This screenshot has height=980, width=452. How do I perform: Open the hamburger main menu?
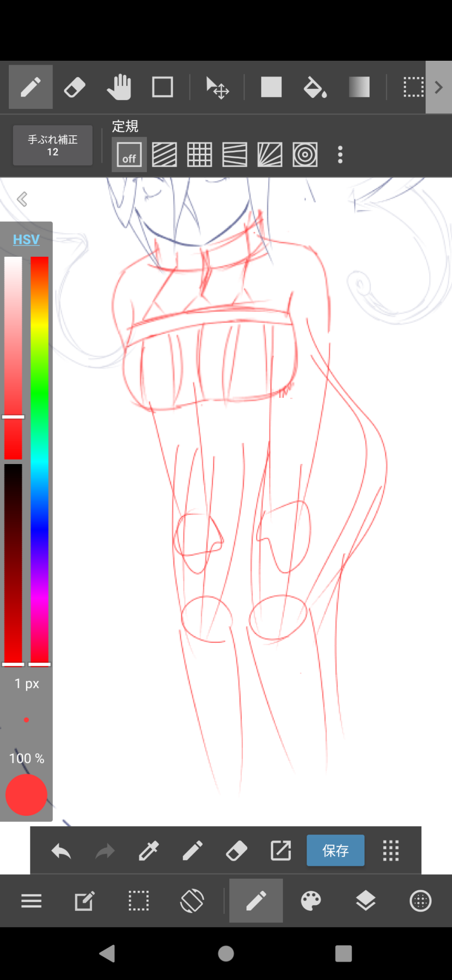(31, 901)
